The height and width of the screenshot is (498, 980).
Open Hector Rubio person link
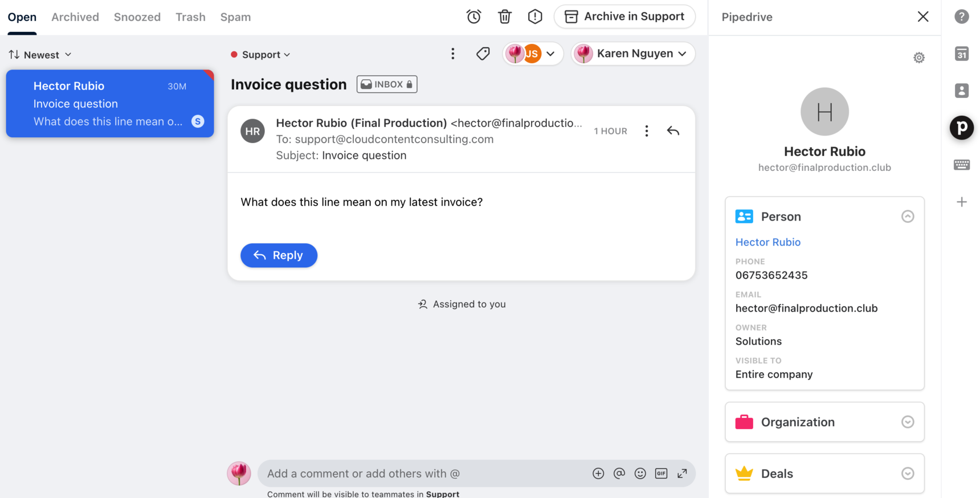click(x=767, y=242)
